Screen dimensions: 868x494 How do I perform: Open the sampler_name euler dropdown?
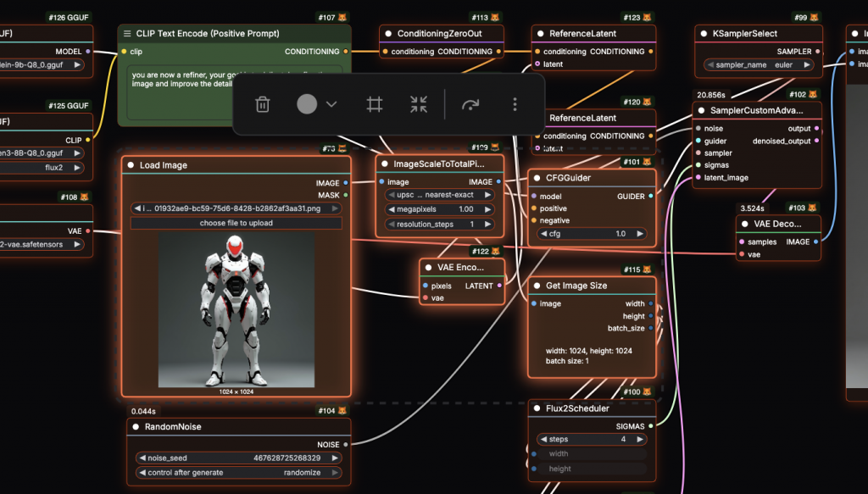[759, 64]
